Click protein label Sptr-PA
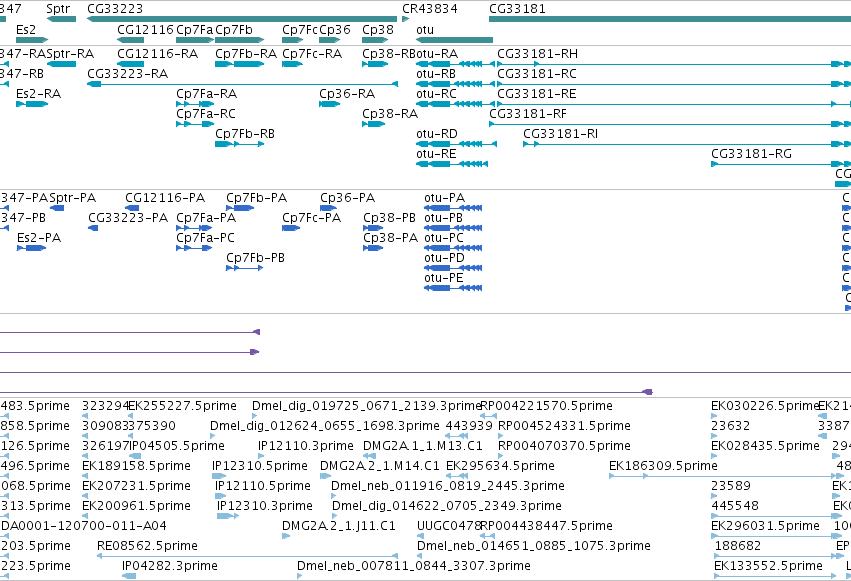 point(73,198)
